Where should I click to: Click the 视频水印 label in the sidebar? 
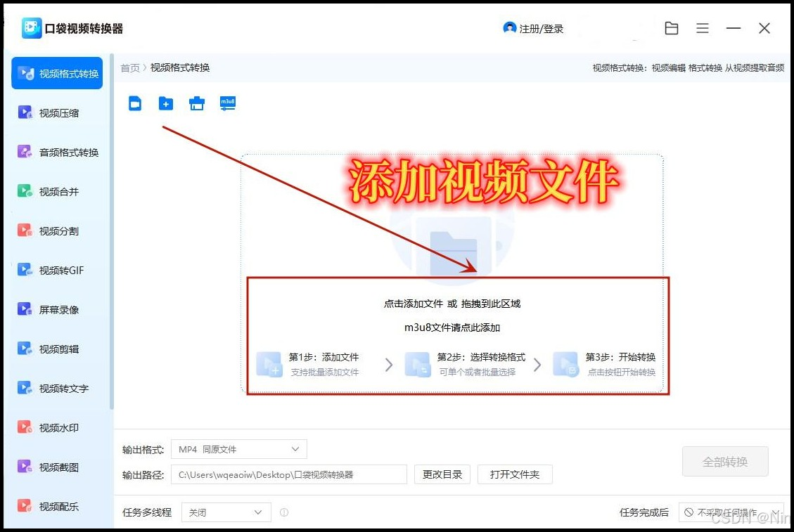[x=59, y=428]
